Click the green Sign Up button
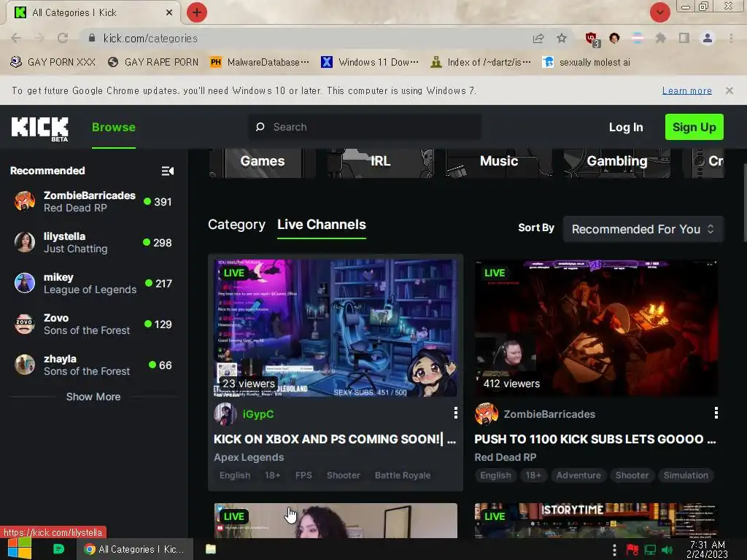The image size is (747, 560). tap(694, 127)
